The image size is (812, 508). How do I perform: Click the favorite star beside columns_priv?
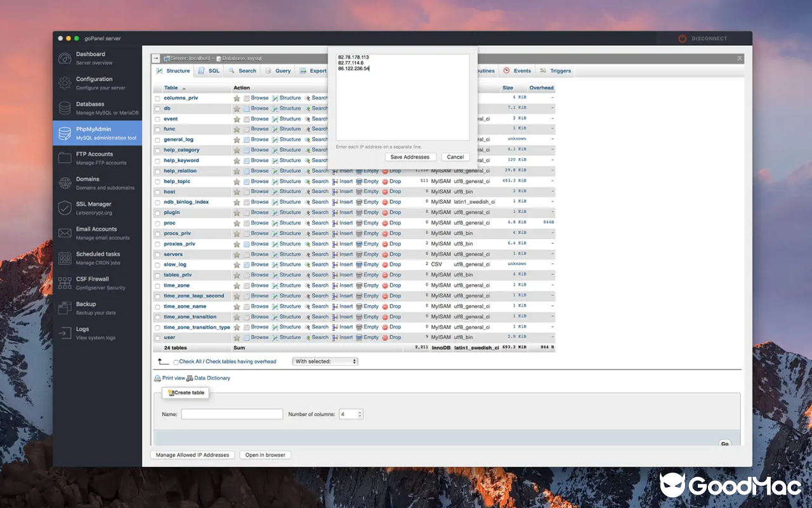tap(236, 98)
